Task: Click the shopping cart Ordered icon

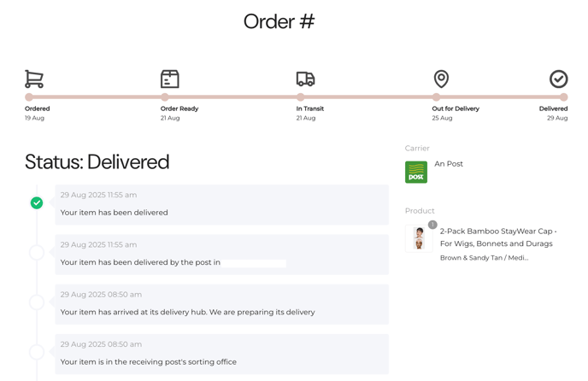Action: [34, 79]
